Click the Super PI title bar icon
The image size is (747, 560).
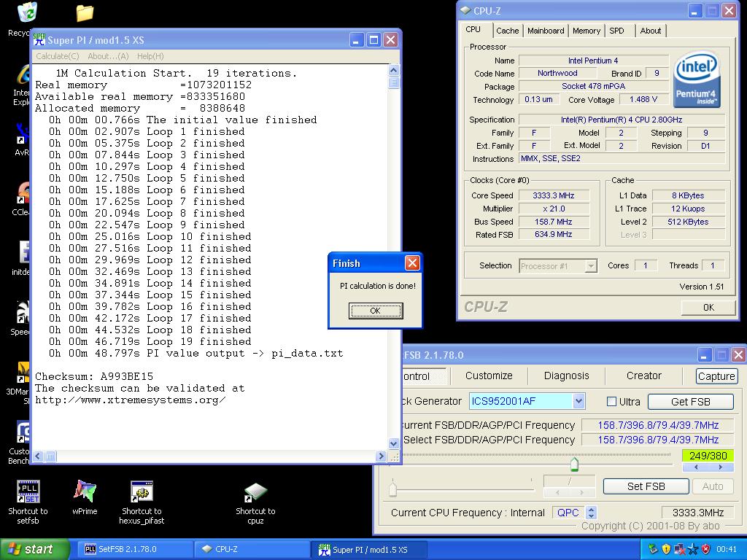pyautogui.click(x=39, y=40)
